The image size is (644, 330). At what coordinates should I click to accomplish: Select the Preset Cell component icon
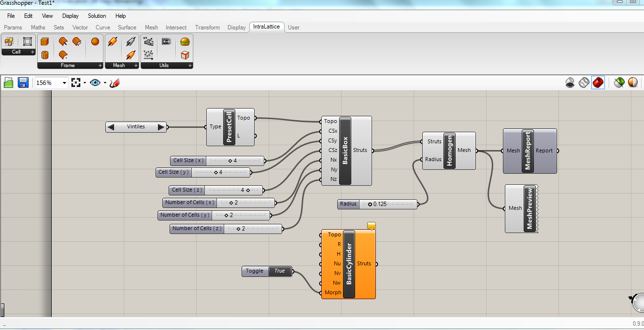click(9, 42)
